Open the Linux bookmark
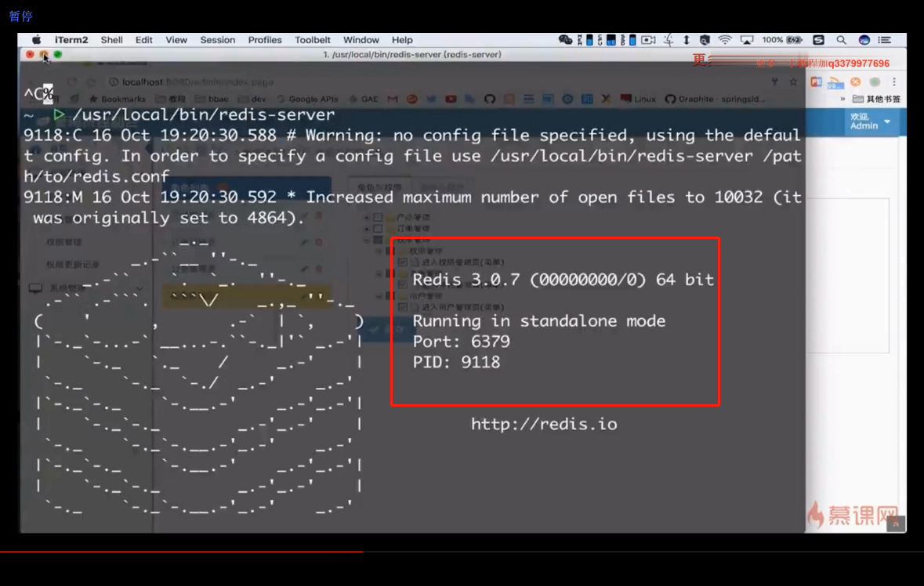This screenshot has width=924, height=586. pyautogui.click(x=638, y=99)
